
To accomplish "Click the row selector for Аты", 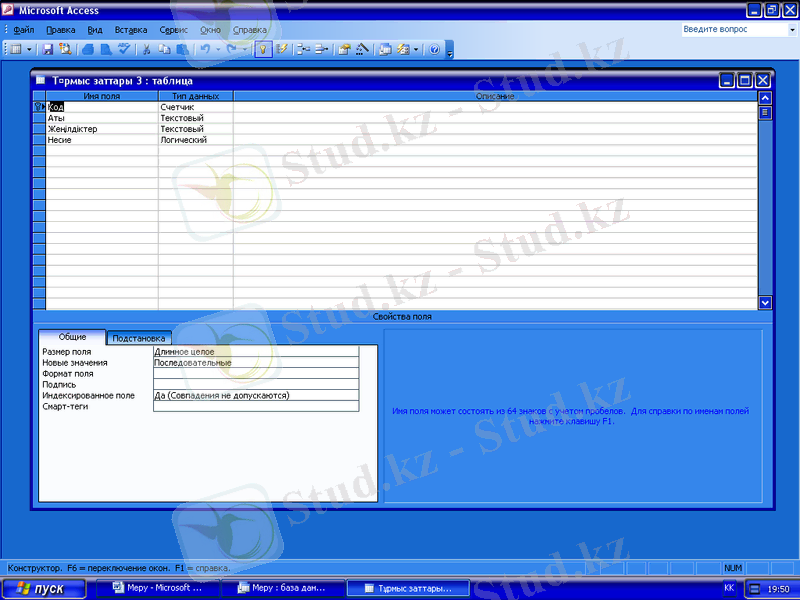I will click(39, 118).
